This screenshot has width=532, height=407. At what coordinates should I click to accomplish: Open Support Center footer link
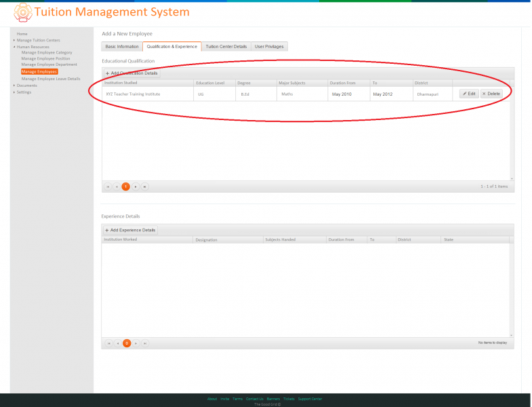310,399
